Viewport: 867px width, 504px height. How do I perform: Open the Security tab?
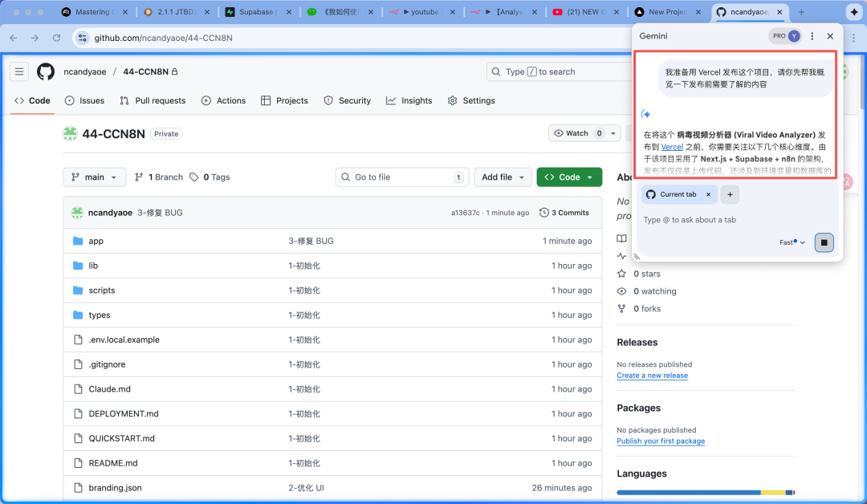(348, 100)
